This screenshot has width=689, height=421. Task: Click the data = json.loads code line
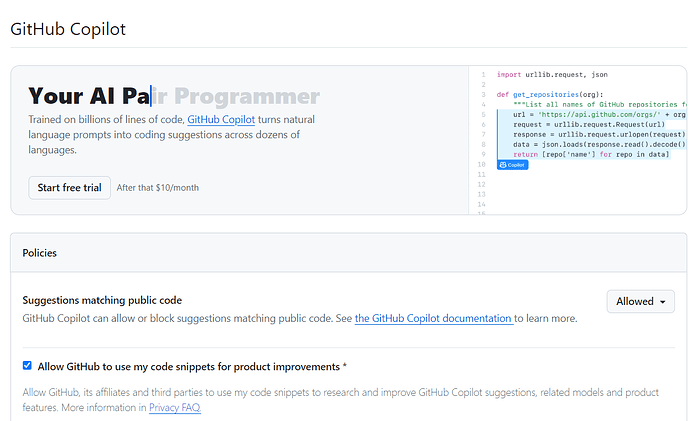[x=599, y=145]
